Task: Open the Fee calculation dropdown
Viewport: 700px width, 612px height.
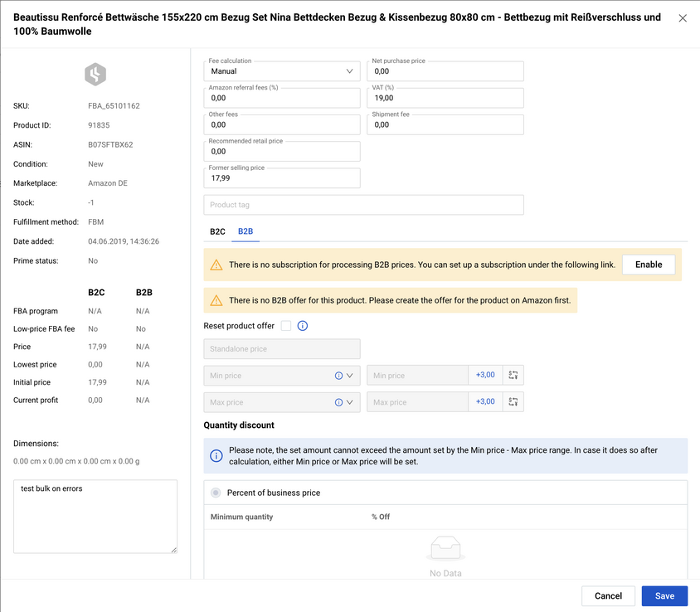Action: 282,71
